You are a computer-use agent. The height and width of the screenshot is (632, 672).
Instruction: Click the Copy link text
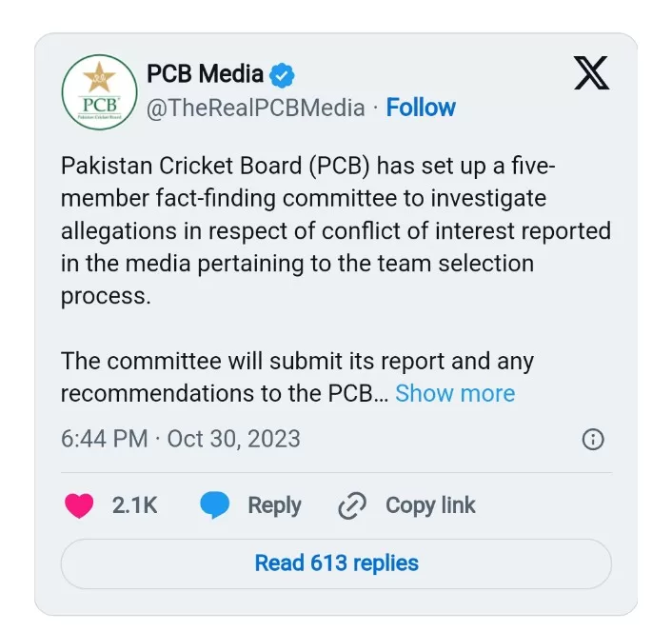(x=430, y=505)
